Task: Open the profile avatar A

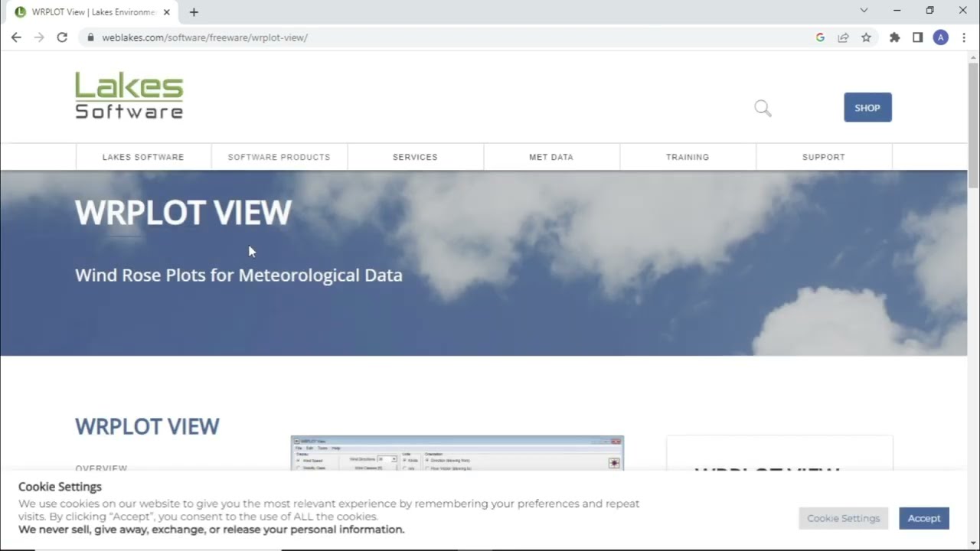Action: (x=940, y=37)
